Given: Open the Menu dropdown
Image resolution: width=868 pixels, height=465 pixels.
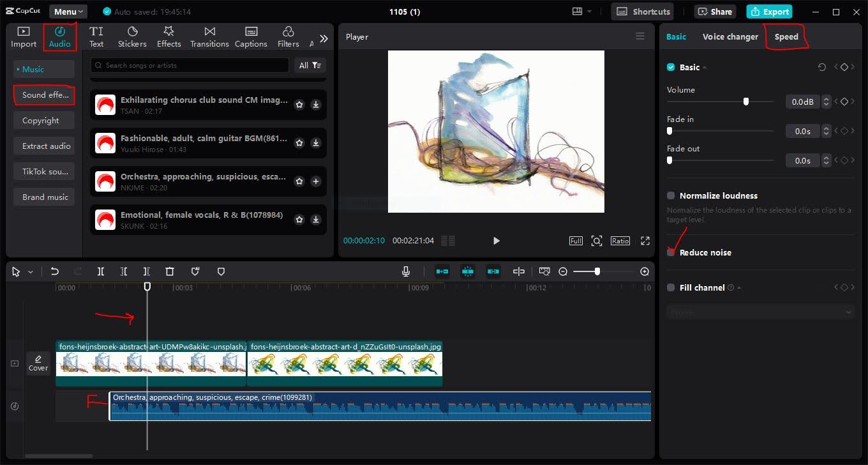Looking at the screenshot, I should click(x=68, y=11).
